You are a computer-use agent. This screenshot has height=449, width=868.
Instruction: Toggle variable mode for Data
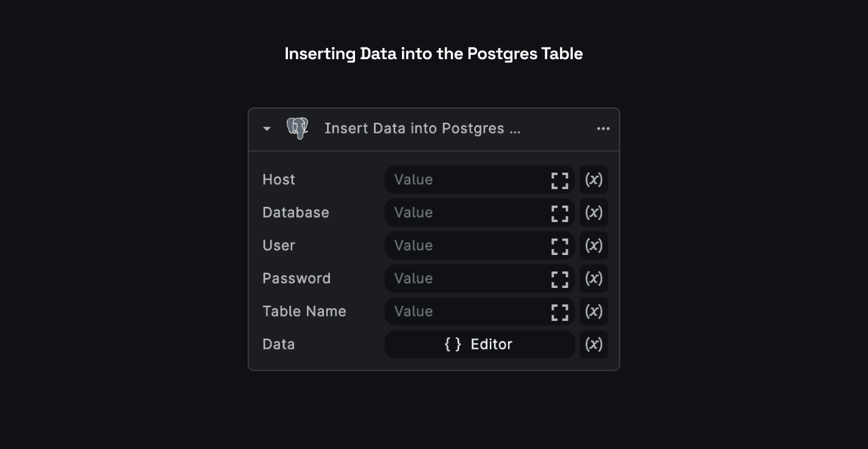pyautogui.click(x=594, y=345)
